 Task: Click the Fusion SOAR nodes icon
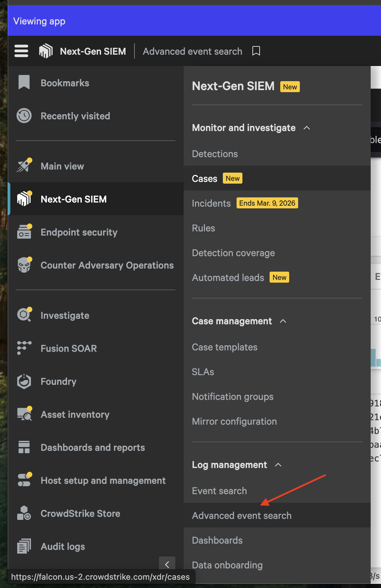tap(24, 348)
